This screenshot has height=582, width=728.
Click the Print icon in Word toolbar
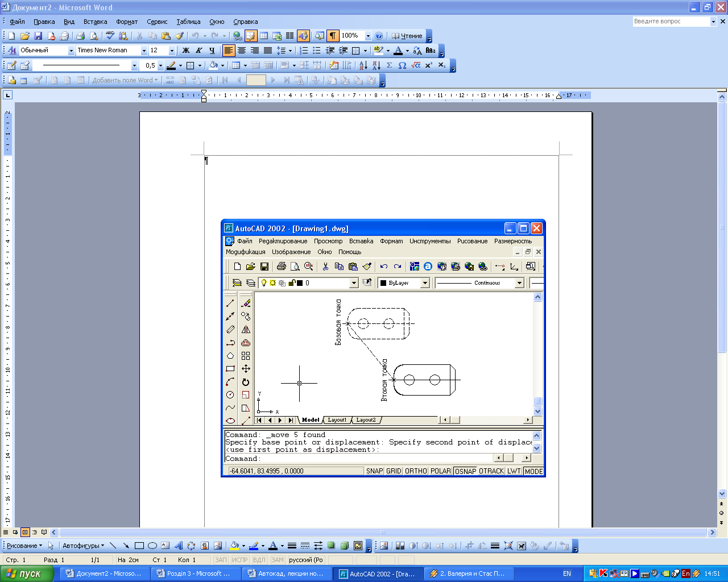[x=80, y=36]
